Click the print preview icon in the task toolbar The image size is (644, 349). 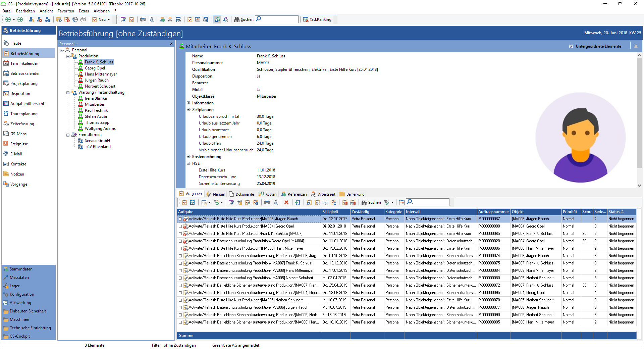(275, 202)
